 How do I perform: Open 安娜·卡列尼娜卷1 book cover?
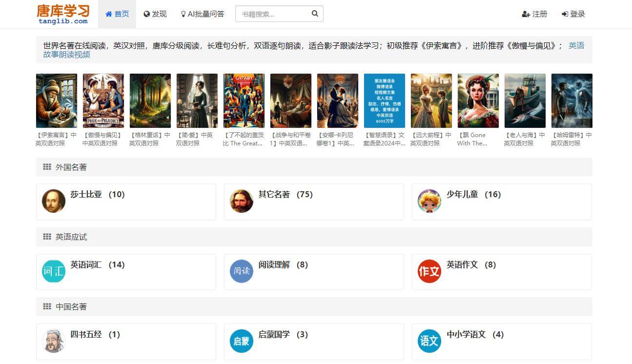[338, 101]
